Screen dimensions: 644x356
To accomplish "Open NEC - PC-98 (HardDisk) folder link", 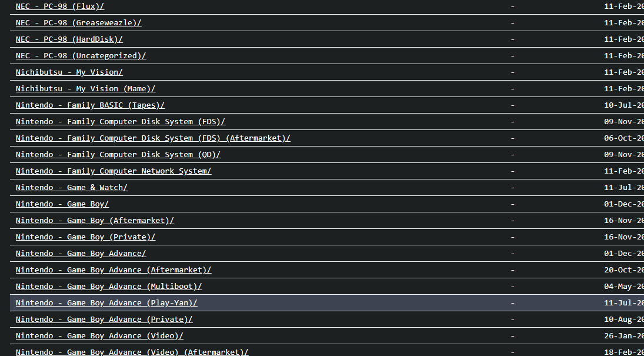I will 69,39.
